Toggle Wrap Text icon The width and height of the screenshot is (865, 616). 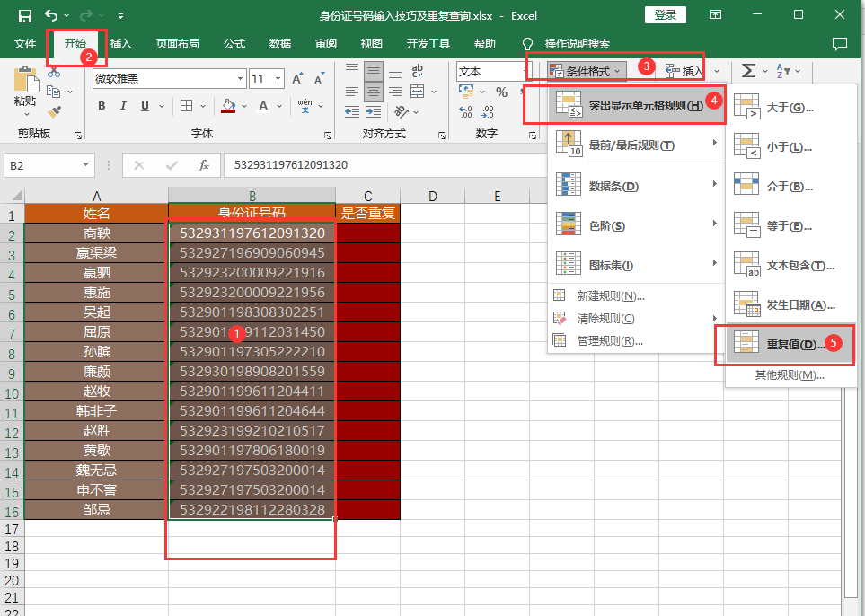click(418, 71)
